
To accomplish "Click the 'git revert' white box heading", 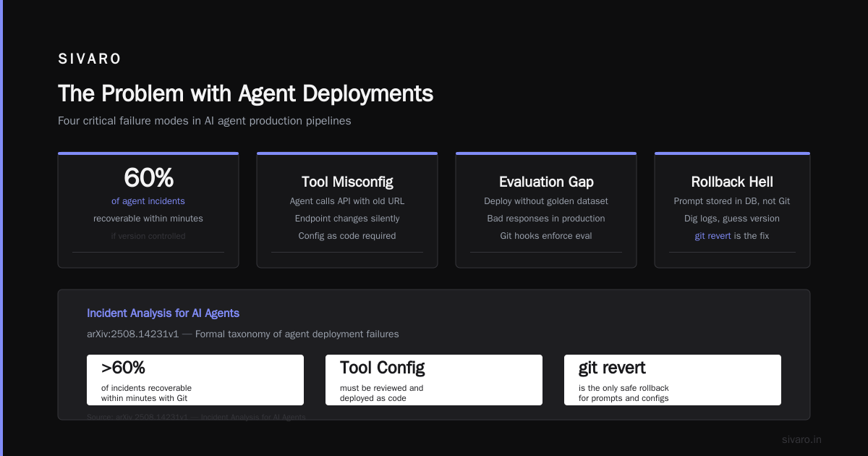I will 612,368.
